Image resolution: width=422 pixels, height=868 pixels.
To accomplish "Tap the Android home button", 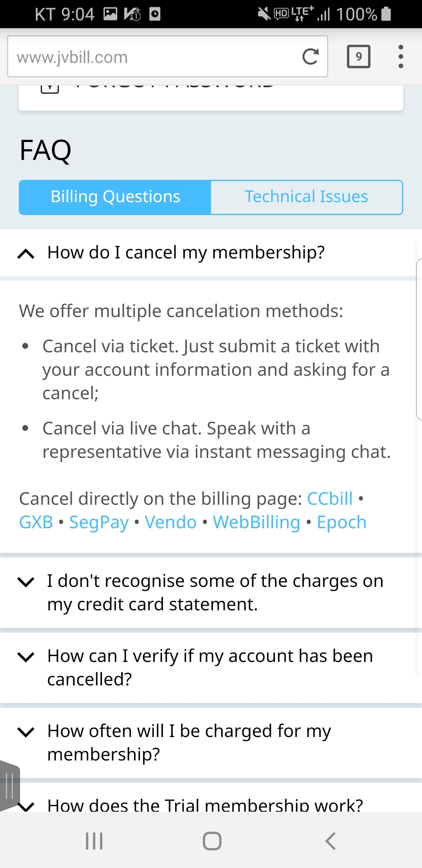I will (x=212, y=841).
